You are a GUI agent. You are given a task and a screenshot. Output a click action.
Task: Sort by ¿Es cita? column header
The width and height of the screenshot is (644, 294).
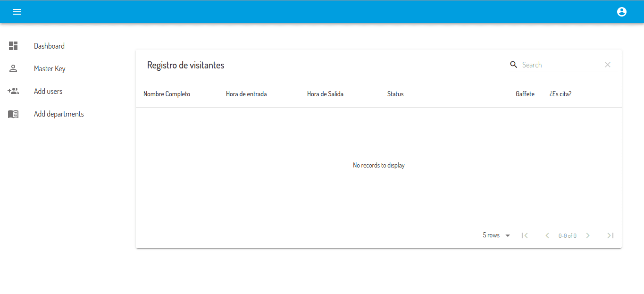[560, 94]
